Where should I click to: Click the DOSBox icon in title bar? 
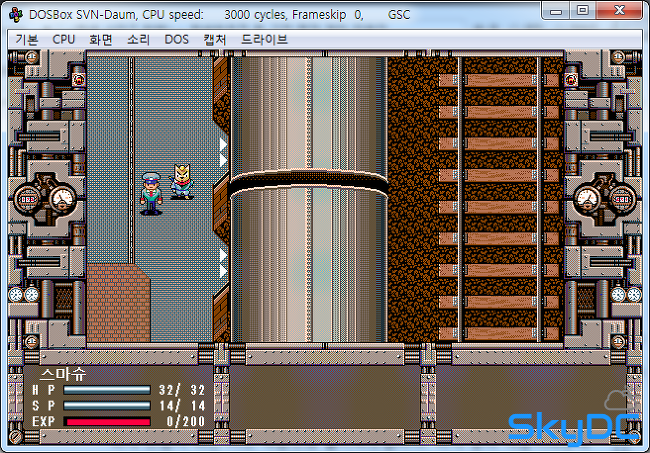(x=16, y=15)
